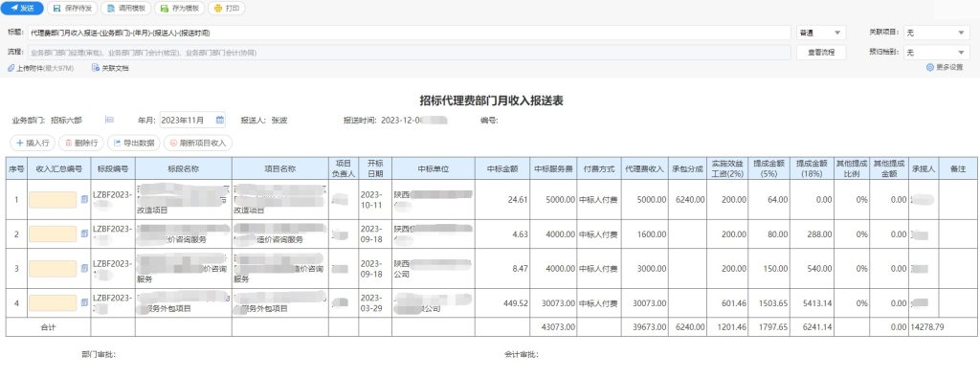
Task: Click 上传附件 paperclip link
Action: (x=40, y=68)
